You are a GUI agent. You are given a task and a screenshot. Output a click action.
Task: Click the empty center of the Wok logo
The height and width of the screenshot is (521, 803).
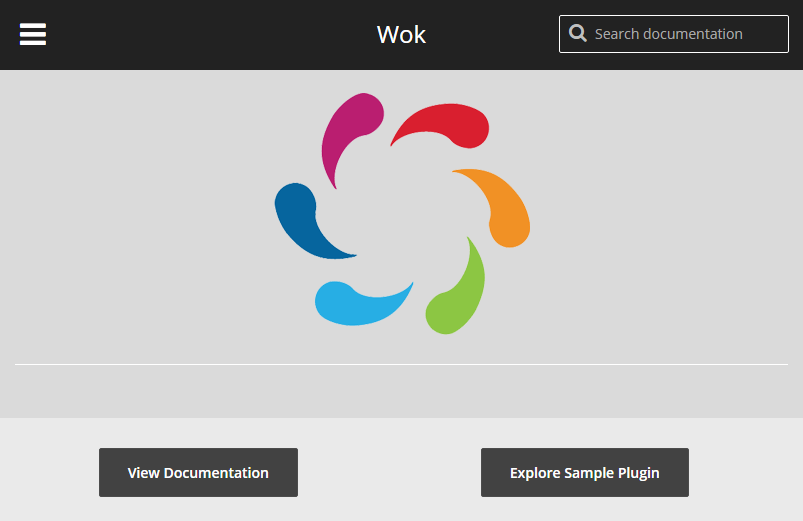coord(402,213)
